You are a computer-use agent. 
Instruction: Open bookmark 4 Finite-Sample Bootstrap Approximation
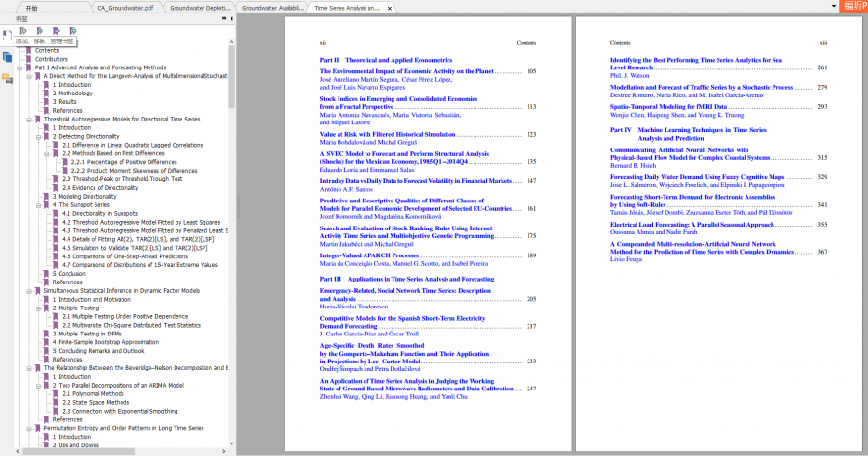coord(106,342)
